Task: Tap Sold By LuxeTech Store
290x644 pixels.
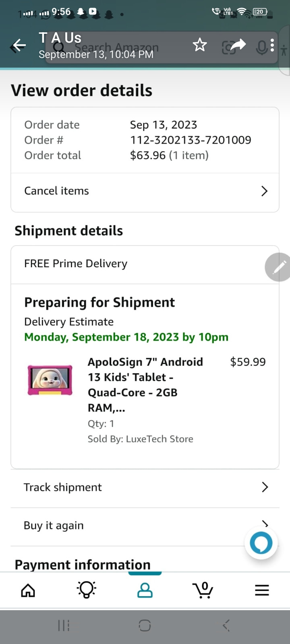Action: (140, 439)
